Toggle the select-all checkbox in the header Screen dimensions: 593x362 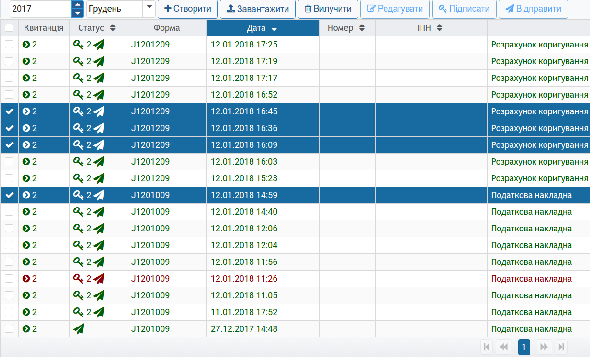9,28
